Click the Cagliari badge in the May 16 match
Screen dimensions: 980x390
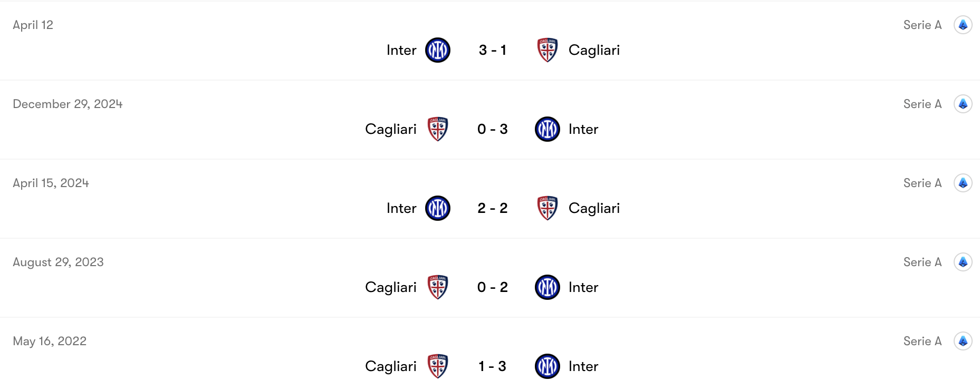(x=438, y=366)
